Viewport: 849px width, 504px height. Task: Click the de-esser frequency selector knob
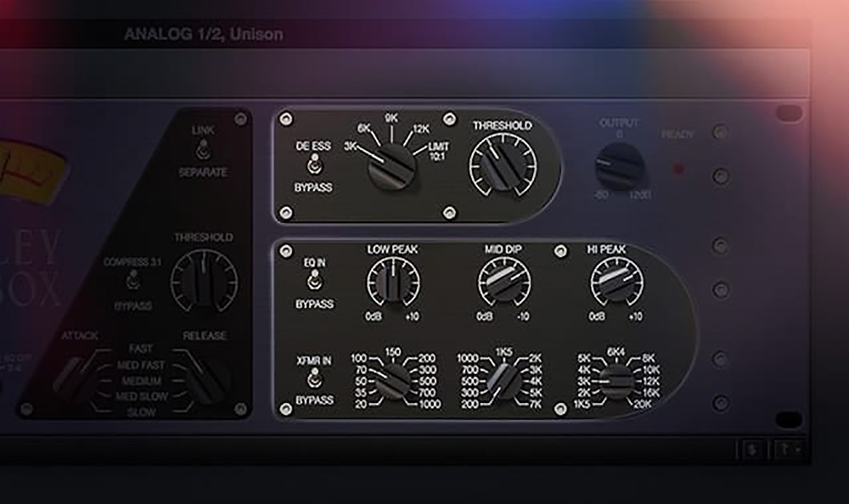[391, 164]
